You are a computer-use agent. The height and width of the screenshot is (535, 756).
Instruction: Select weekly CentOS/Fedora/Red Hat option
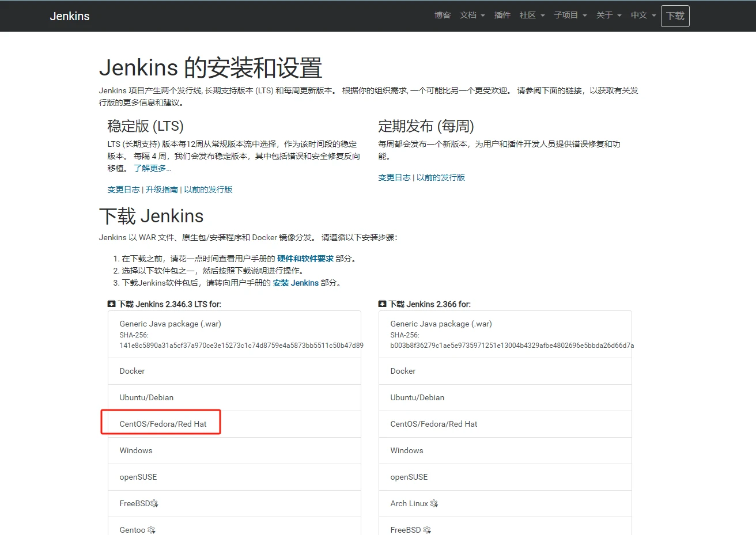coord(505,424)
